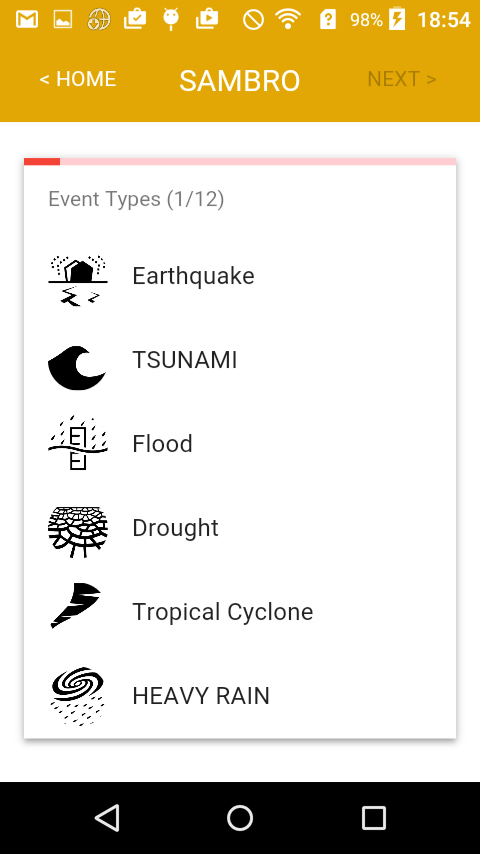This screenshot has width=480, height=854.
Task: Select Drought event type text
Action: 175,528
